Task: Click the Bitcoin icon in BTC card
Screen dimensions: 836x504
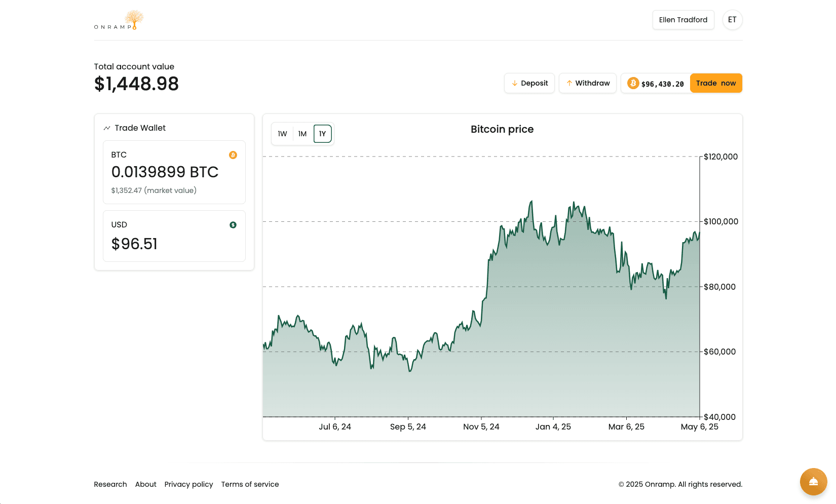Action: click(x=233, y=155)
